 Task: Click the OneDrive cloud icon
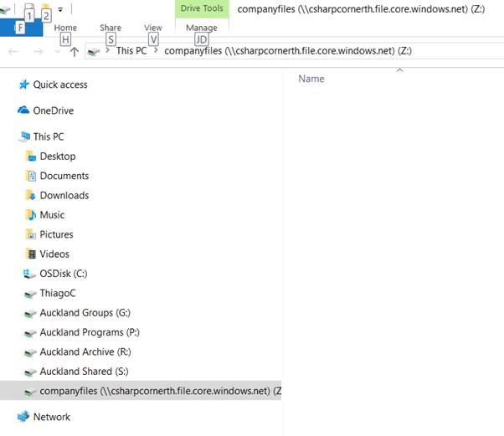coord(23,110)
